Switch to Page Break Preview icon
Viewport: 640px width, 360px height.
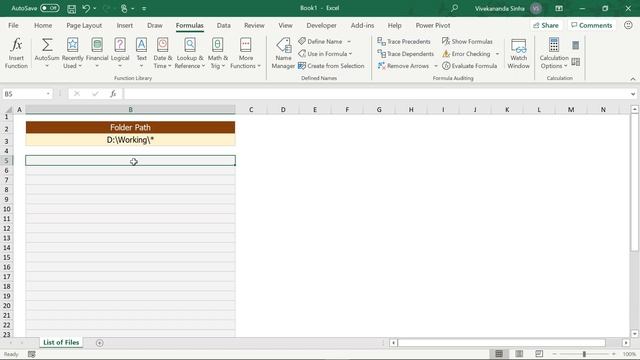click(539, 354)
